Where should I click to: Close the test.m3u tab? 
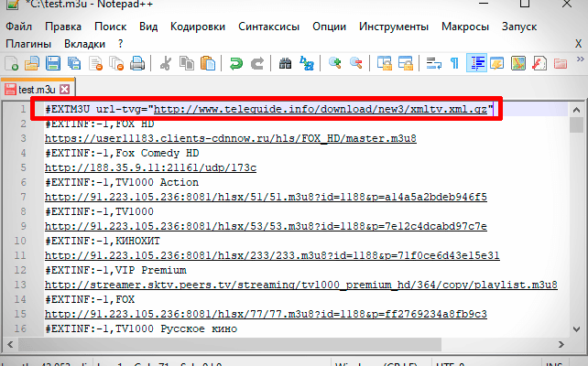[64, 89]
